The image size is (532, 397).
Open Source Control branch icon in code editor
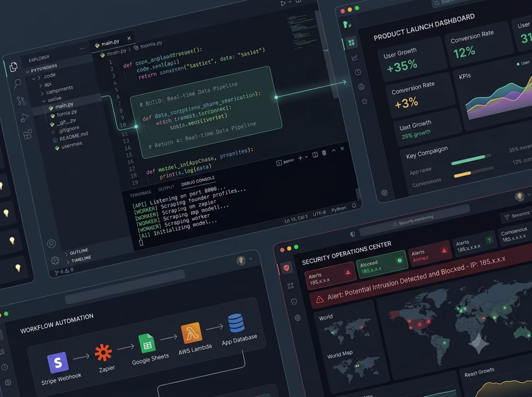[21, 101]
